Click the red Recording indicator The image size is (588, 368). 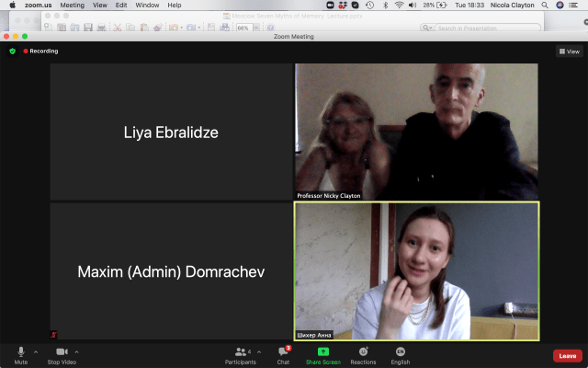[x=40, y=52]
